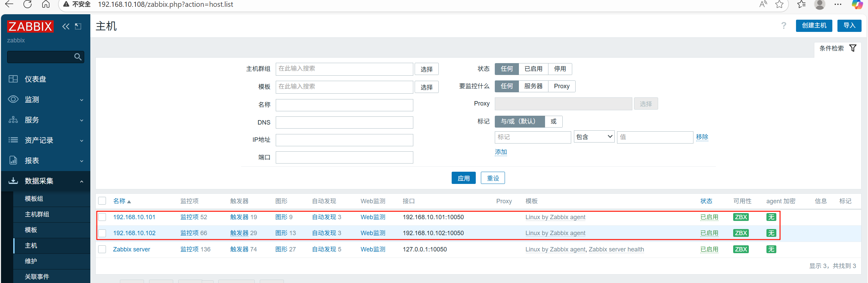Open browser settings ellipsis menu
Screen dimensions: 868x283
pyautogui.click(x=838, y=4)
